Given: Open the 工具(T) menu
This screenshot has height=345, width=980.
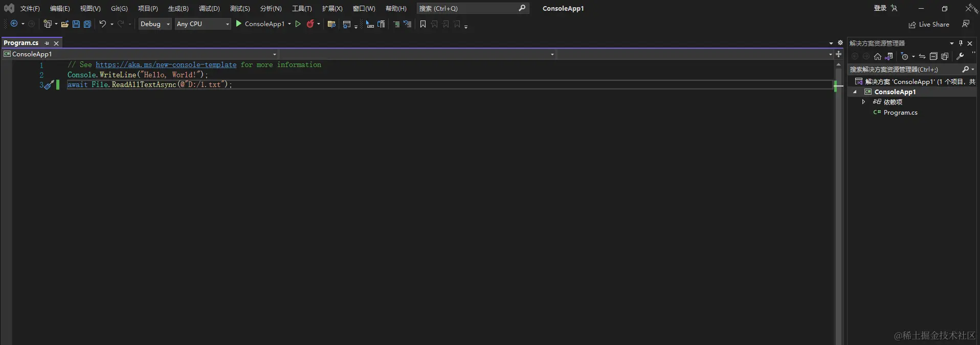Looking at the screenshot, I should click(x=302, y=8).
